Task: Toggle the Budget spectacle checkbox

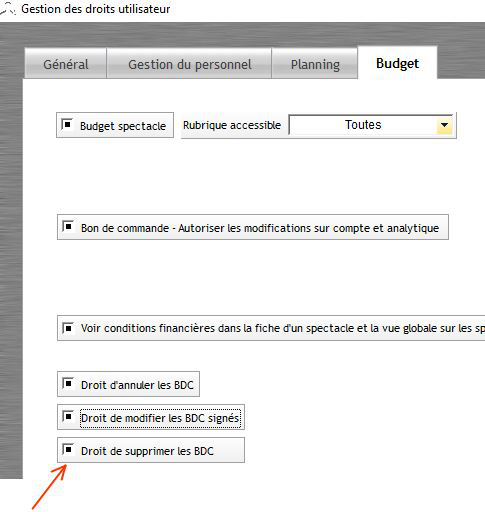Action: (x=67, y=125)
